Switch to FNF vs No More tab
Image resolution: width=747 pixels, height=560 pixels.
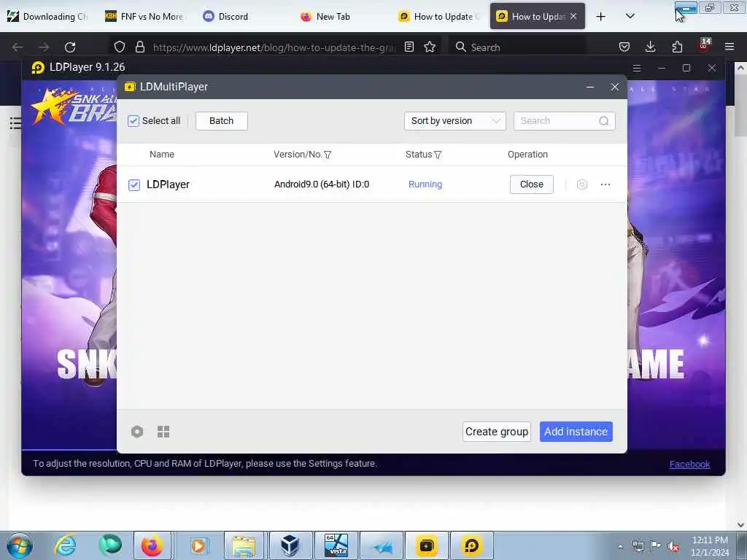[x=146, y=17]
